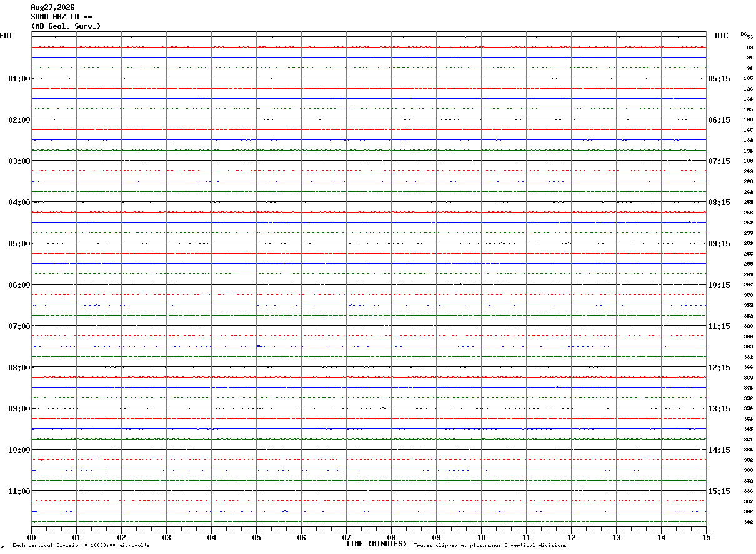756x554 pixels.
Task: Select the 11:00 EDT row label
Action: pyautogui.click(x=19, y=491)
